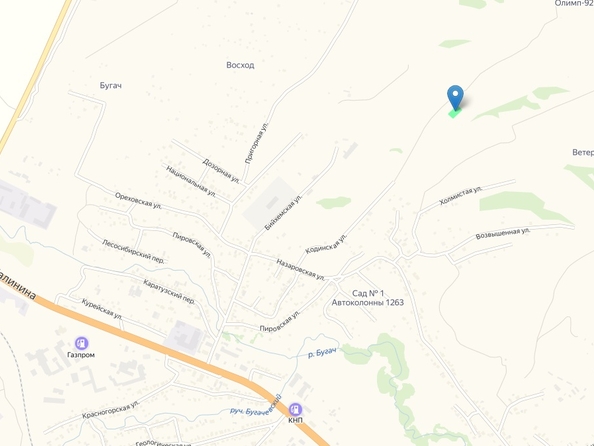Screen dimensions: 594x446
Task: Select the Возвышенная ул. street label
Action: point(503,233)
